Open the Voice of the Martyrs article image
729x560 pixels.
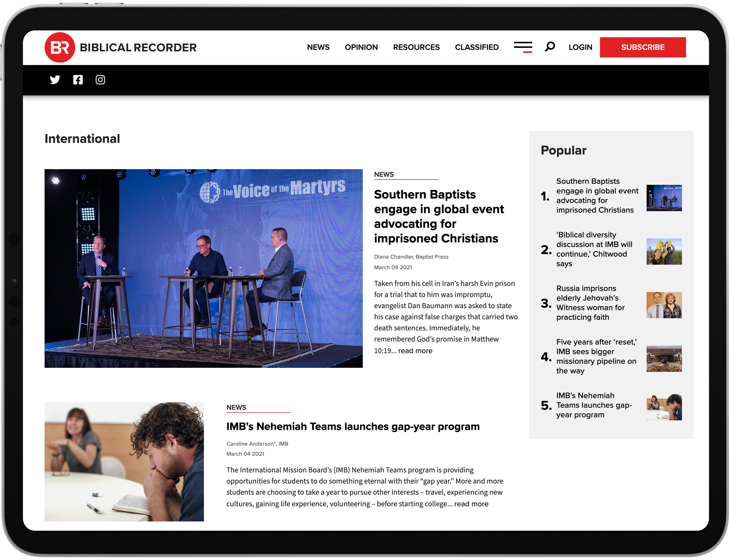tap(204, 268)
